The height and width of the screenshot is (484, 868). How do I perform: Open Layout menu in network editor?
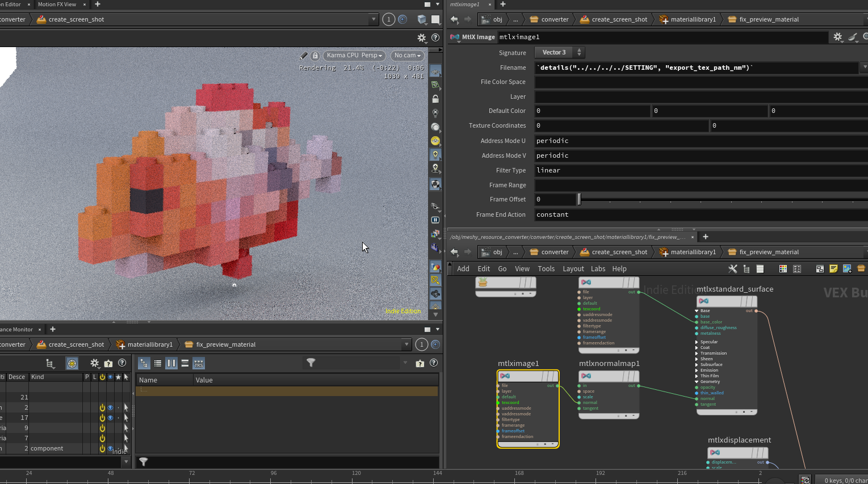(573, 269)
